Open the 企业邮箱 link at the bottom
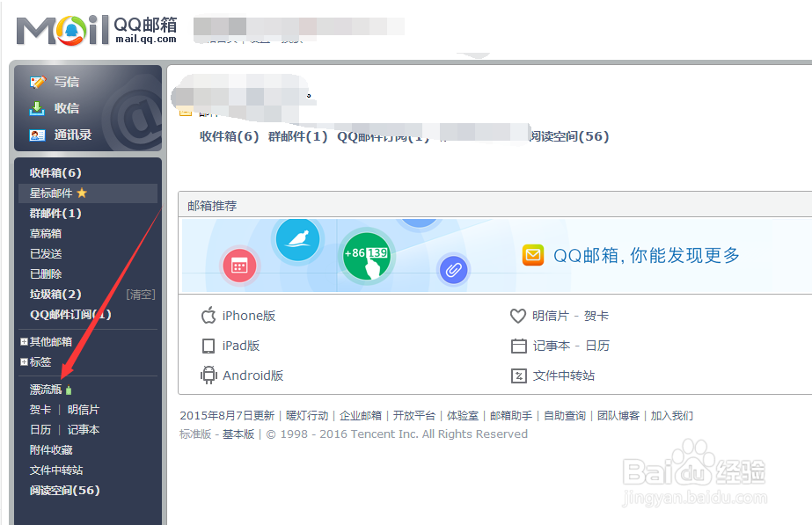 point(363,415)
